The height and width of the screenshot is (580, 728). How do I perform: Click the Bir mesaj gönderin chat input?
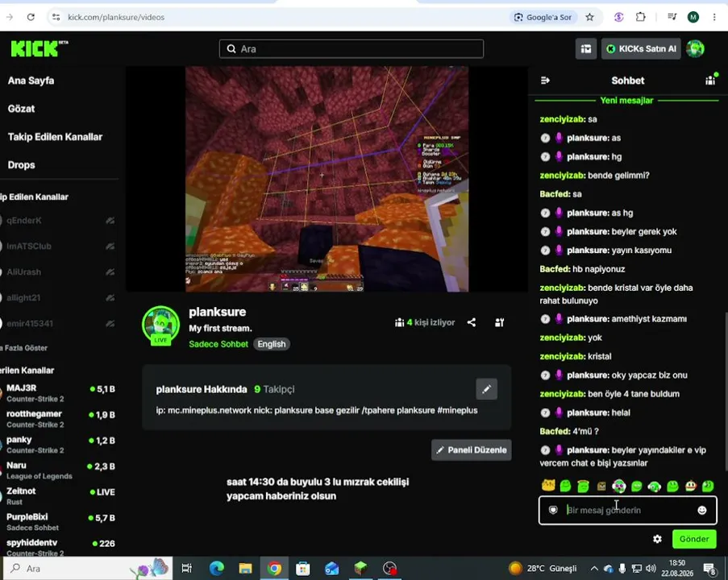(x=628, y=511)
